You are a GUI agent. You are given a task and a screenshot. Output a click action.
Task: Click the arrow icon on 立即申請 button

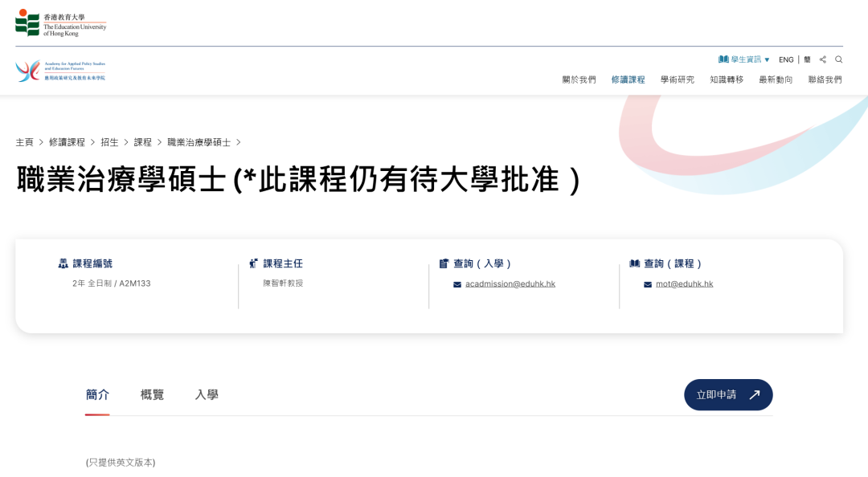754,395
